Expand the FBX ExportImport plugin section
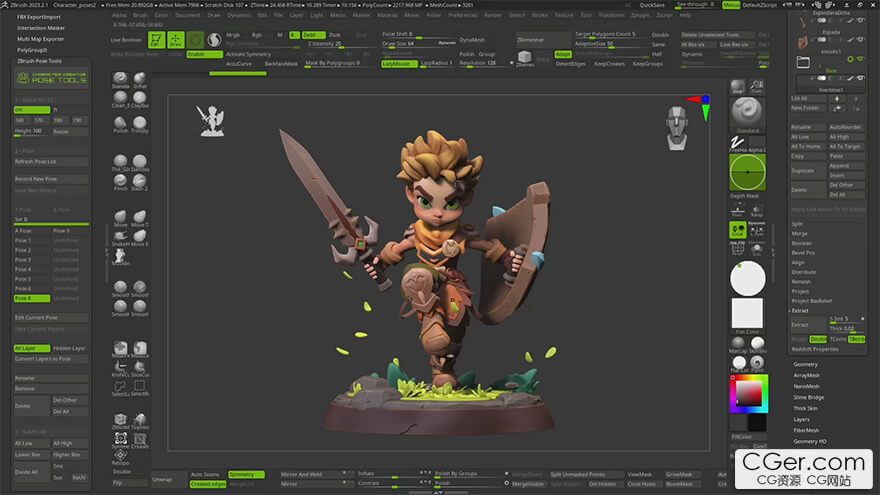 click(39, 17)
